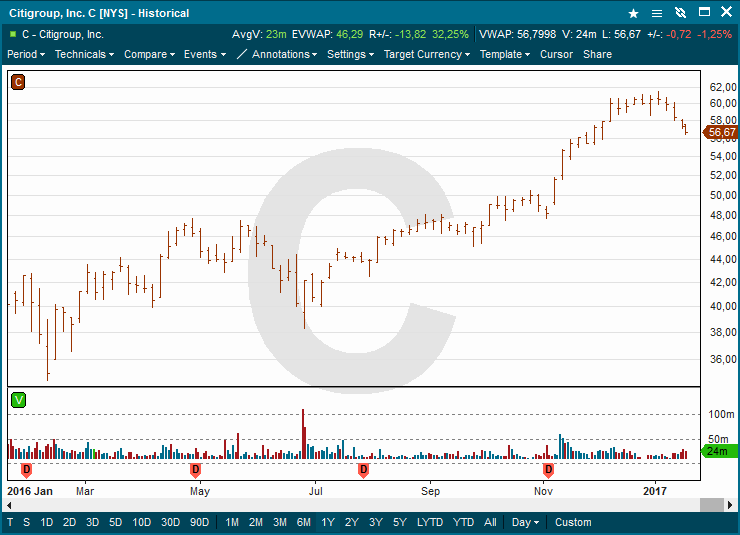740x535 pixels.
Task: Select the 30D time range
Action: 170,522
